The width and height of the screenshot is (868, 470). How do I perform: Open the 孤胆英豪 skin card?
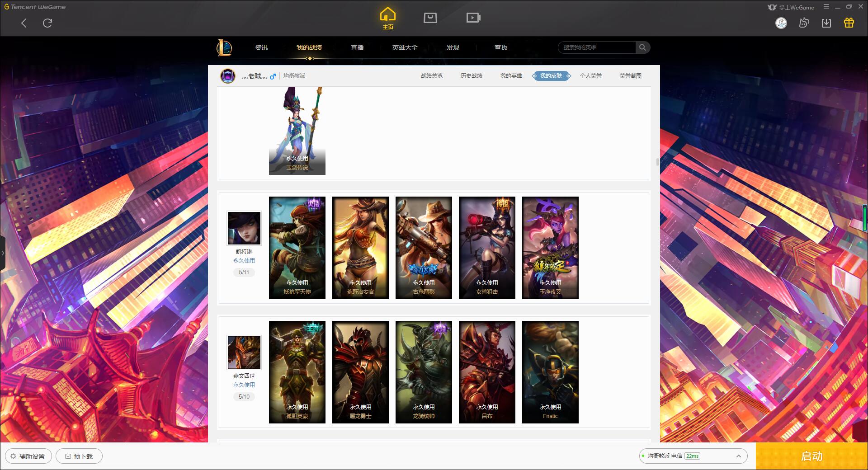[297, 372]
